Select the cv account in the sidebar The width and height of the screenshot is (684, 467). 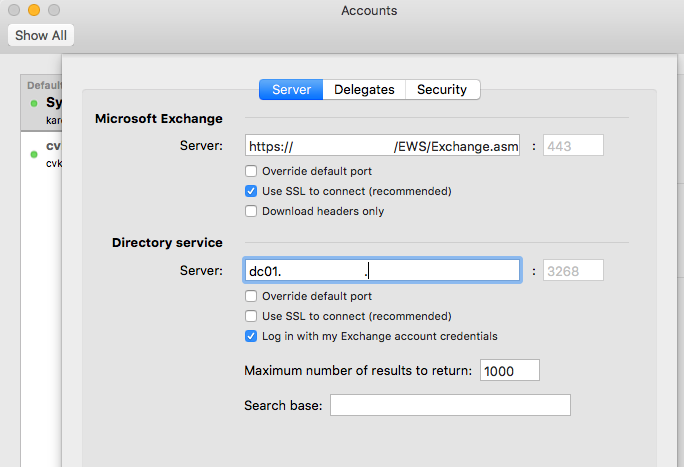(x=42, y=154)
